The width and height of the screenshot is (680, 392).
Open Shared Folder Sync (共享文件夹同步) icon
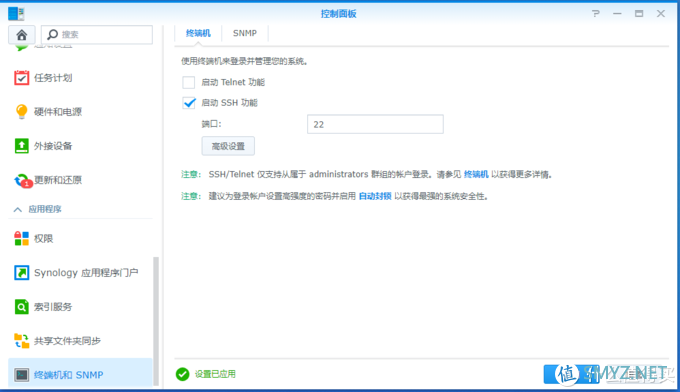coord(21,341)
